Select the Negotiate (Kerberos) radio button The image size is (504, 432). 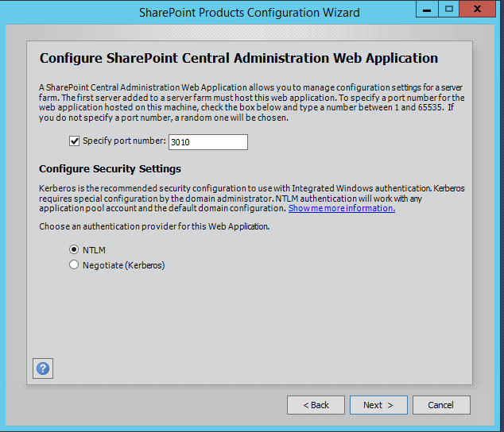click(75, 265)
